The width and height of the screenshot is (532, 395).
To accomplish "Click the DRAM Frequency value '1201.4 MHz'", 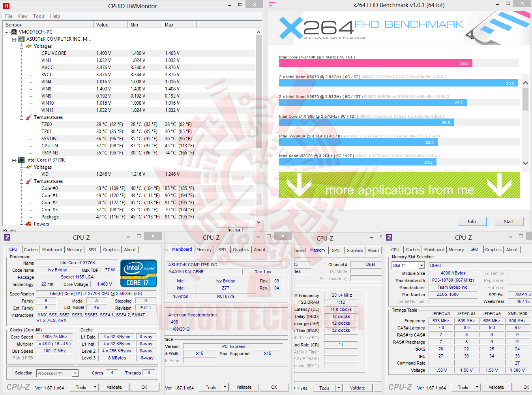I will click(341, 295).
